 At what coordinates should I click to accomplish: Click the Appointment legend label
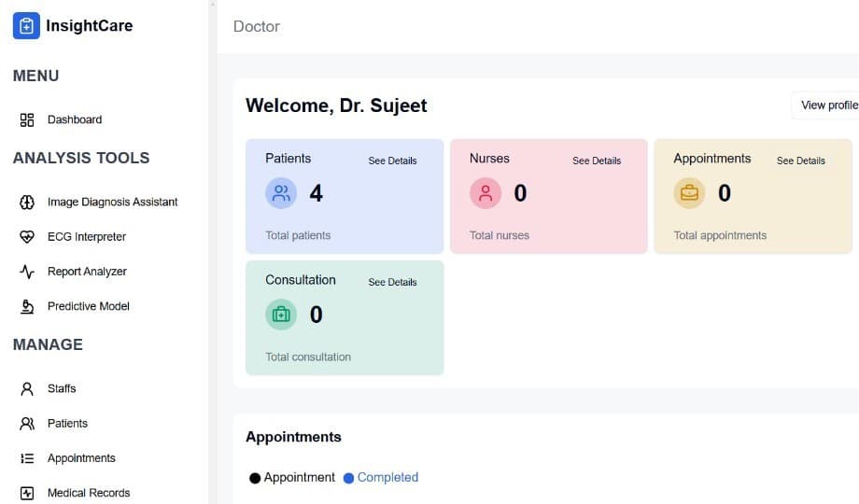tap(299, 478)
